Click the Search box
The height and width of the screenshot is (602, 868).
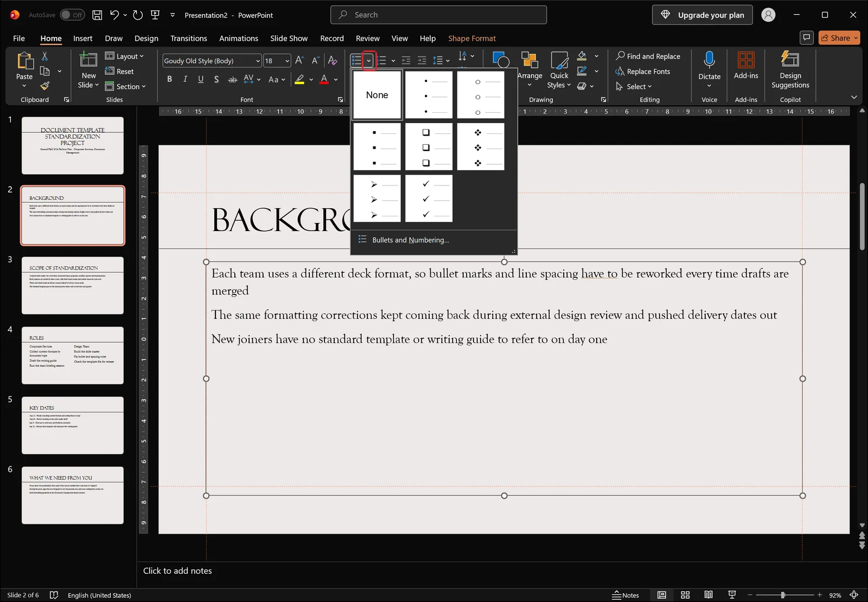click(x=438, y=15)
